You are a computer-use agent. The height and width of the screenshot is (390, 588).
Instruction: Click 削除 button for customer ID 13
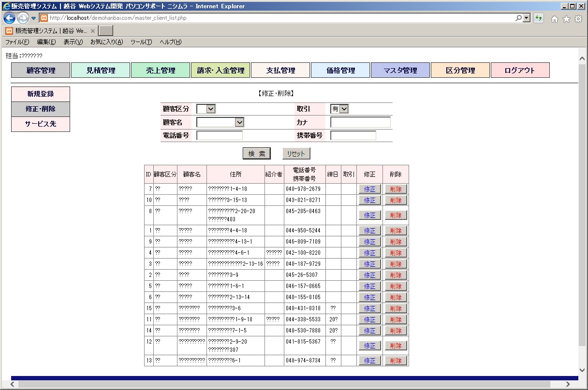click(x=396, y=361)
